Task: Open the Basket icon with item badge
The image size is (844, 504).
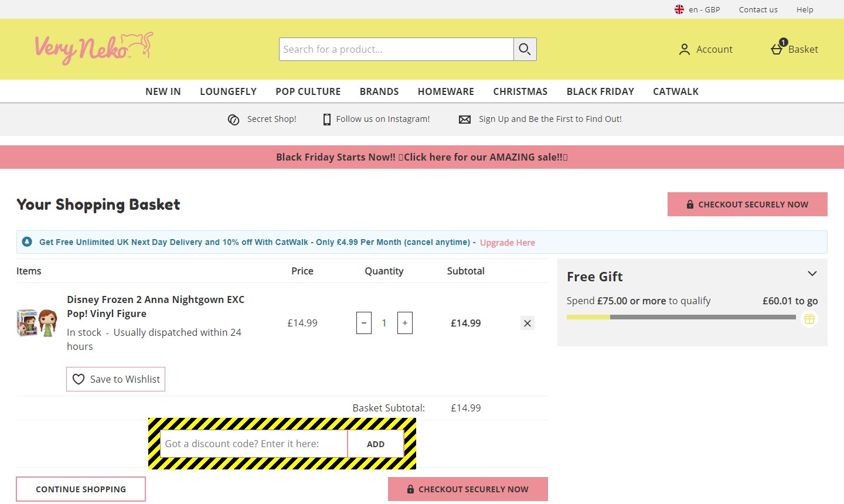Action: [778, 47]
